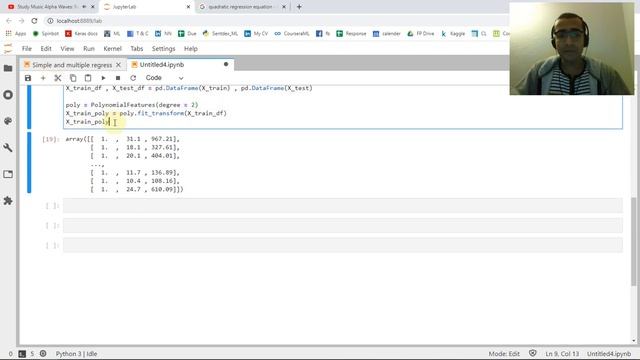Image resolution: width=640 pixels, height=360 pixels.
Task: Save the notebook with the disk icon
Action: 28,78
